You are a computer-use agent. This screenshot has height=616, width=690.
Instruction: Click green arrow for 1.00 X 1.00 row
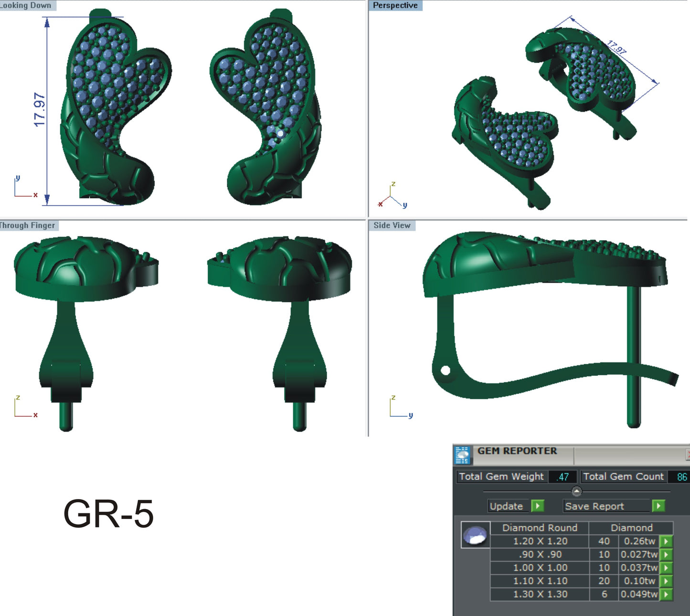(666, 568)
